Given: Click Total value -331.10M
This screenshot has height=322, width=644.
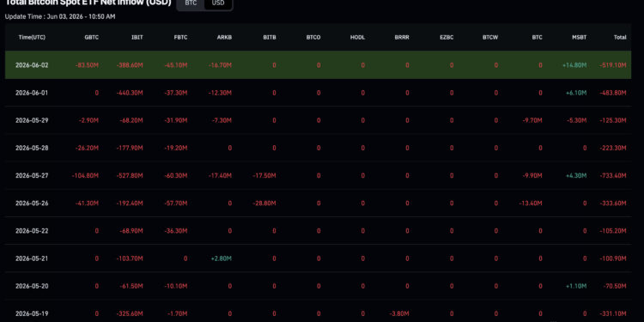Looking at the screenshot, I should pos(613,313).
